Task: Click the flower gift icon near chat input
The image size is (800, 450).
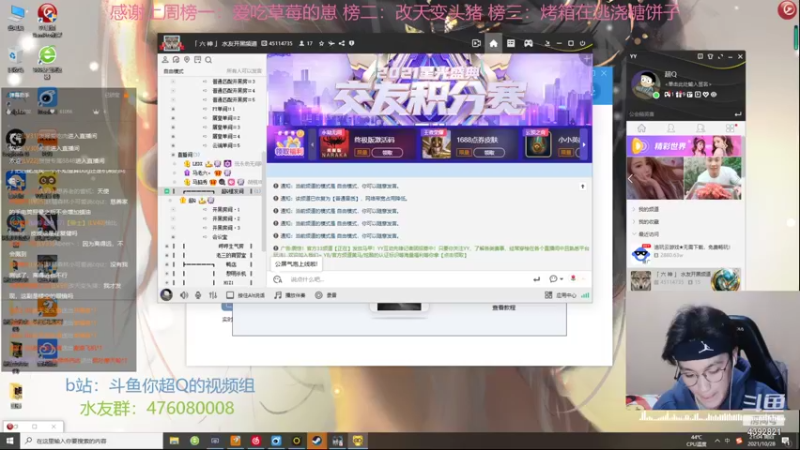Action: [573, 279]
